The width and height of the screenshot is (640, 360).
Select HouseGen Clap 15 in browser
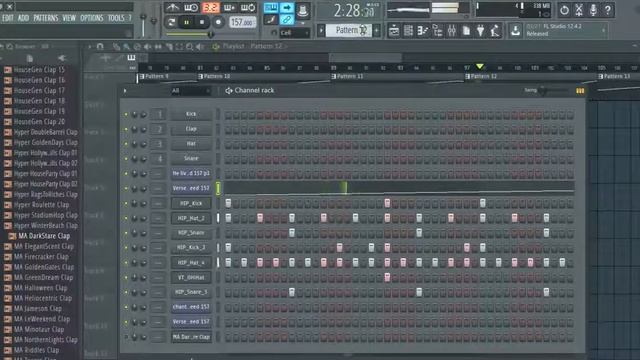point(39,70)
